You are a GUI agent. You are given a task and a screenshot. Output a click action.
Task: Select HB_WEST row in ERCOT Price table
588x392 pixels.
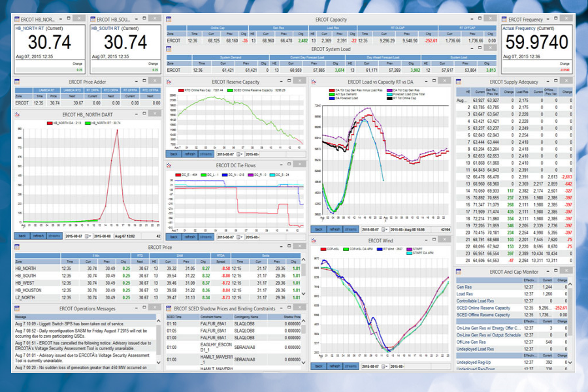(x=157, y=283)
